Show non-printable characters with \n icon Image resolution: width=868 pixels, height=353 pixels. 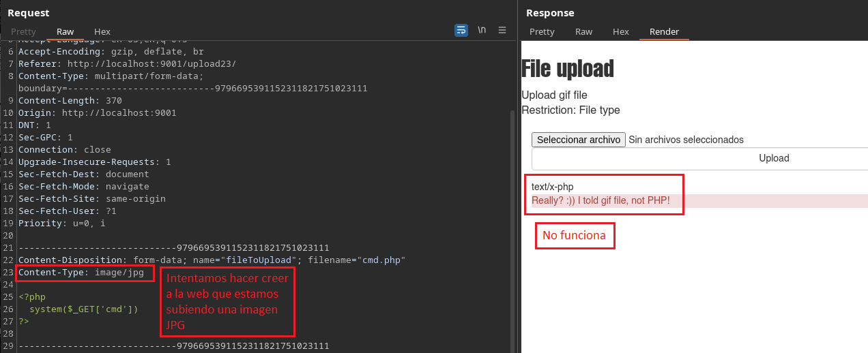tap(482, 30)
